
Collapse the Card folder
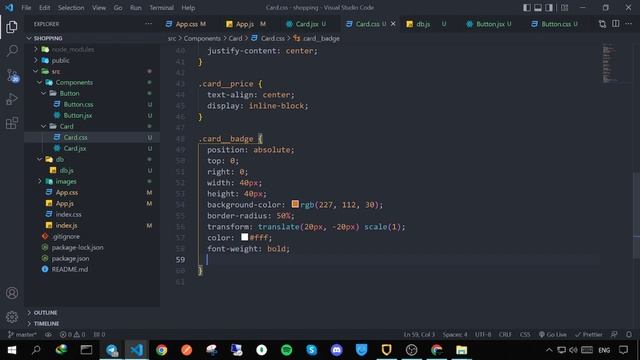coord(44,126)
